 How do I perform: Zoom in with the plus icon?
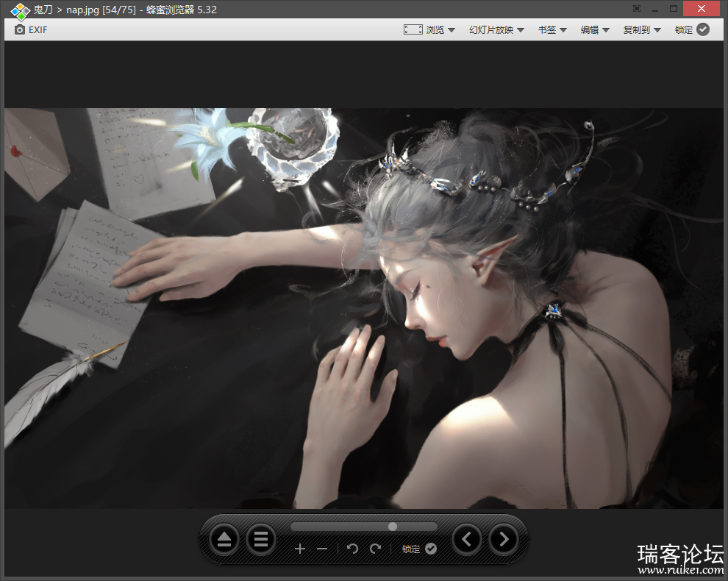[300, 549]
